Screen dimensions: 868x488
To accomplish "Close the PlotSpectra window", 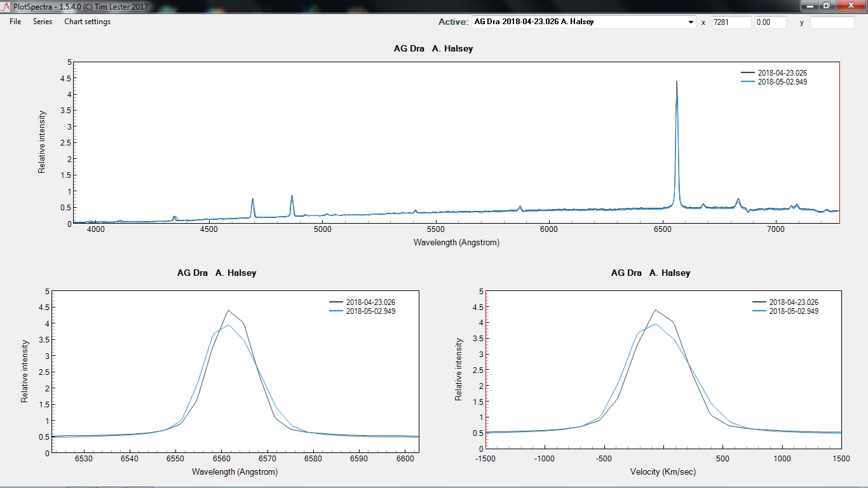I will (850, 6).
